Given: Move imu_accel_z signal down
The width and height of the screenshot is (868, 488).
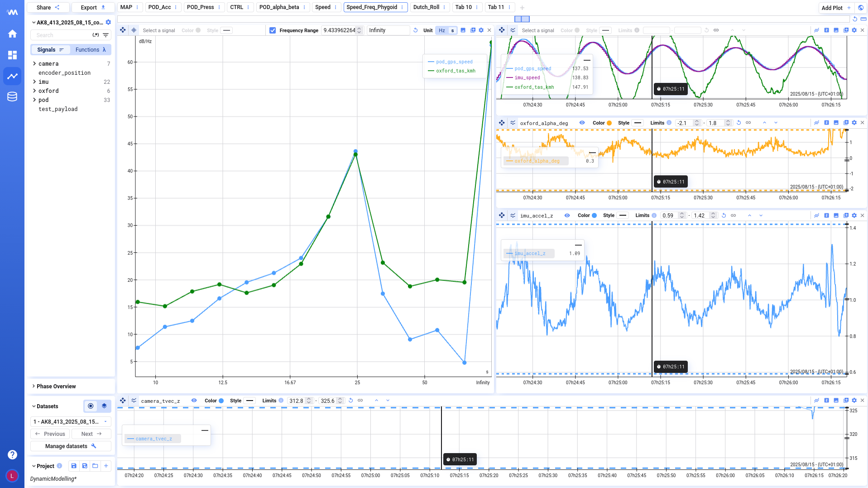Looking at the screenshot, I should (x=761, y=216).
